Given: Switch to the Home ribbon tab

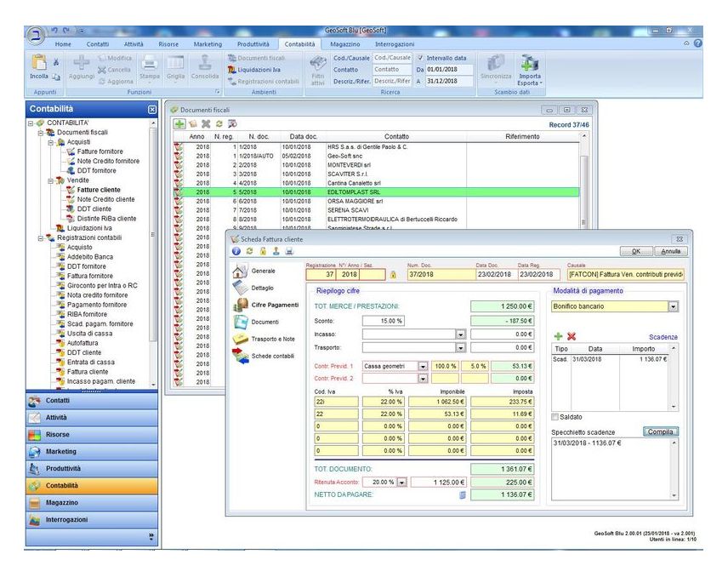Looking at the screenshot, I should 63,44.
